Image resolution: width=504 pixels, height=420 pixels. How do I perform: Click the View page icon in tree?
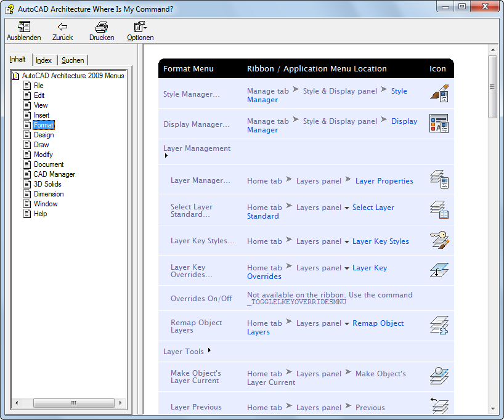[27, 105]
